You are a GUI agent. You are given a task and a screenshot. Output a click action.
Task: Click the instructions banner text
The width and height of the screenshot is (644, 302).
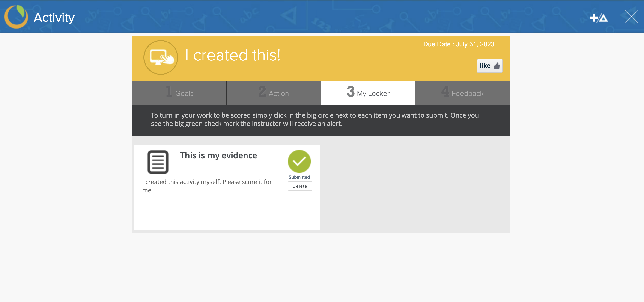(x=314, y=119)
